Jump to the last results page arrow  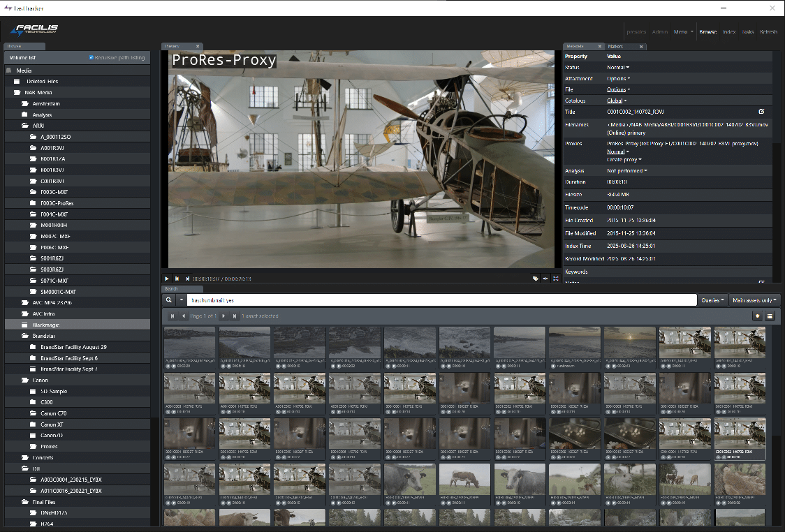coord(235,316)
